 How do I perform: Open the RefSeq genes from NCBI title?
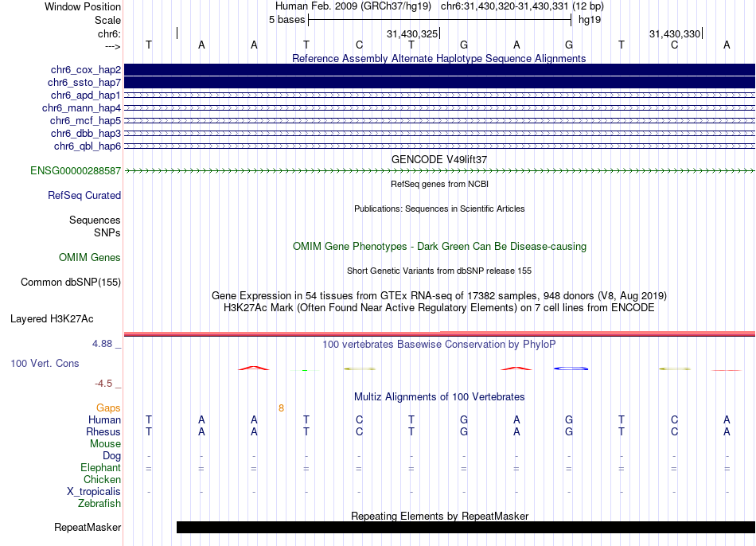coord(440,184)
